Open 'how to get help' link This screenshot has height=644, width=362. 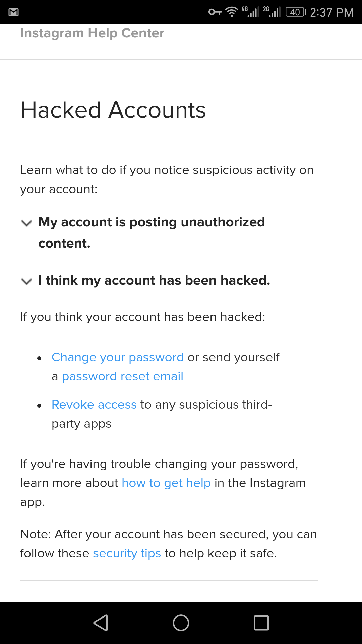click(166, 483)
